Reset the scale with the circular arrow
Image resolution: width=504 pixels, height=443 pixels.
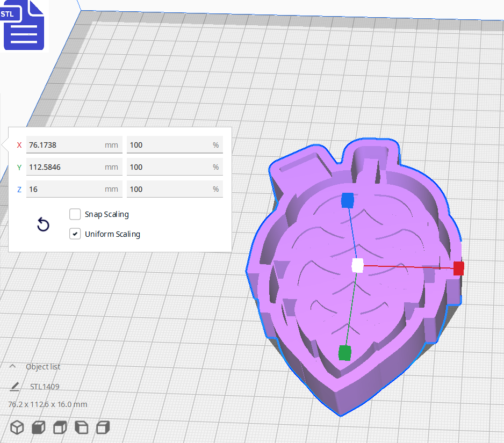(x=43, y=224)
